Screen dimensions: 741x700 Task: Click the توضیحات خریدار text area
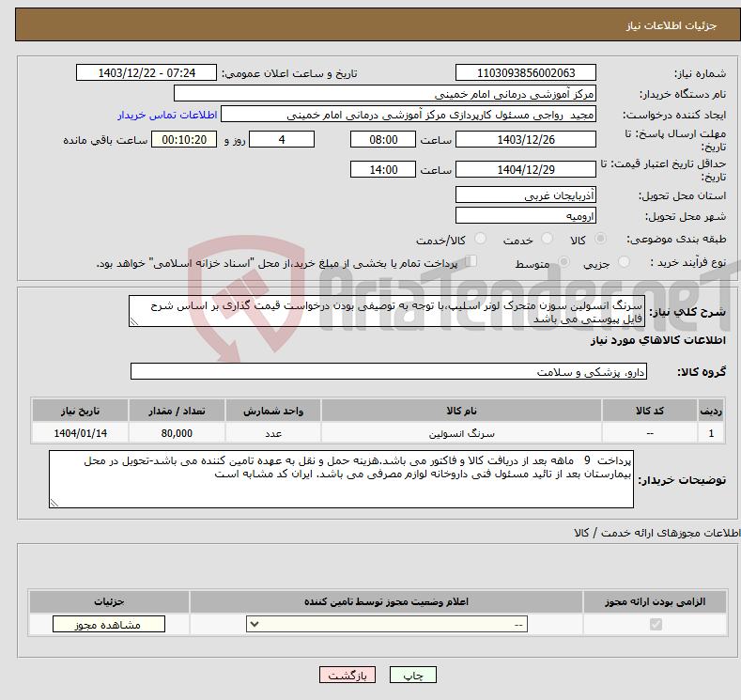click(x=341, y=479)
